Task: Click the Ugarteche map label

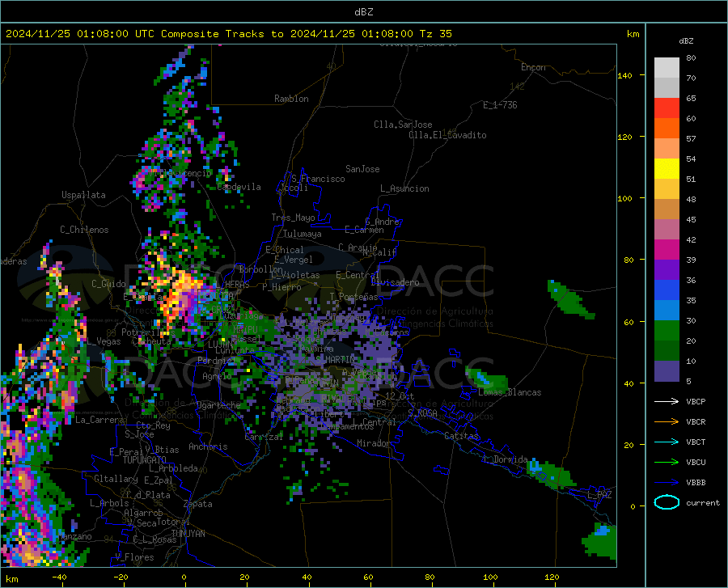Action: pyautogui.click(x=218, y=405)
